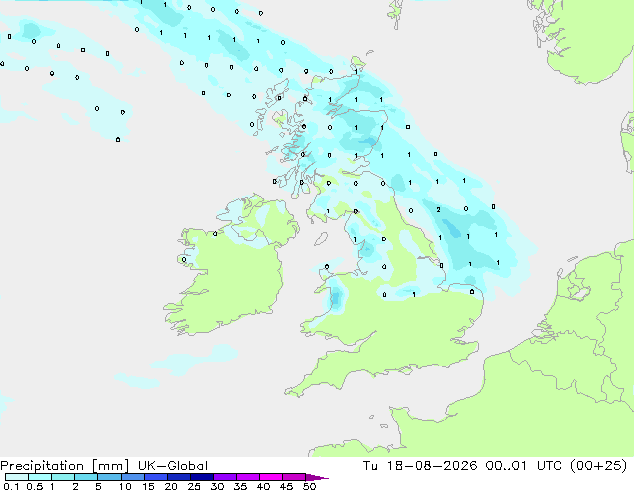This screenshot has width=634, height=490.
Task: Click the 15–20 mm legend color swatch
Action: coord(155,477)
